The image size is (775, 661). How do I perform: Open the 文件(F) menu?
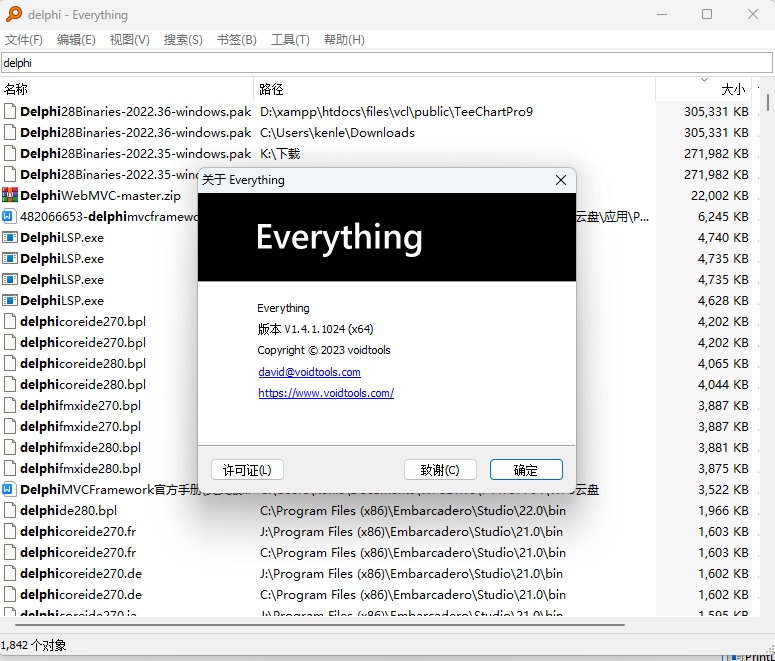click(x=24, y=40)
